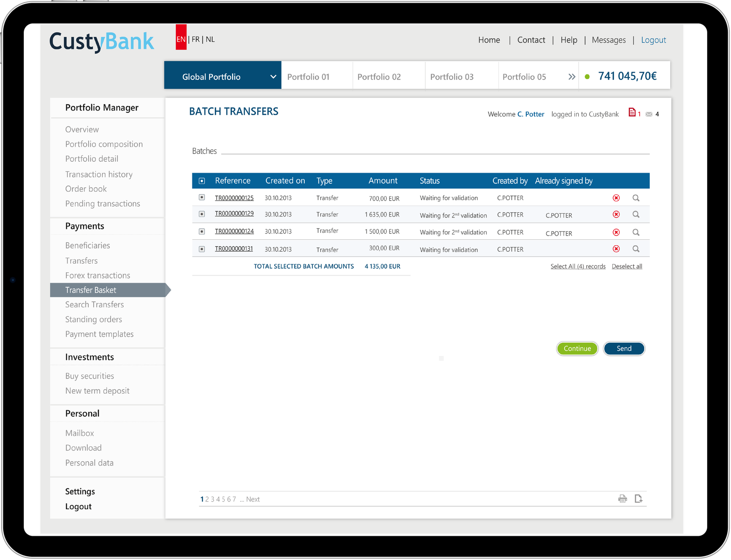Open magnifier for batch TR0000000131
Viewport: 731px width, 560px height.
636,249
